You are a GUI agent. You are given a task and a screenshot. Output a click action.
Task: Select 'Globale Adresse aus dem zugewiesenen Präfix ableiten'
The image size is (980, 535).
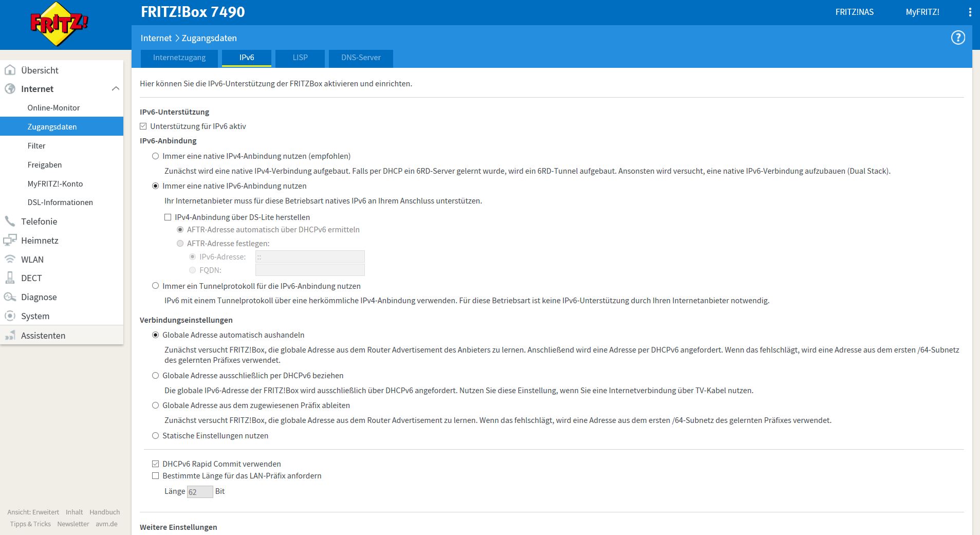point(155,405)
